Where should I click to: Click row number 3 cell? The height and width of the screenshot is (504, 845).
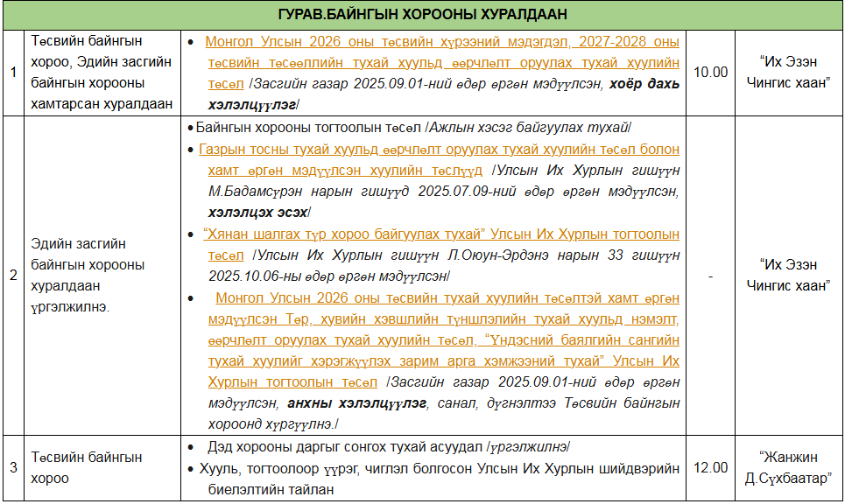pyautogui.click(x=13, y=468)
